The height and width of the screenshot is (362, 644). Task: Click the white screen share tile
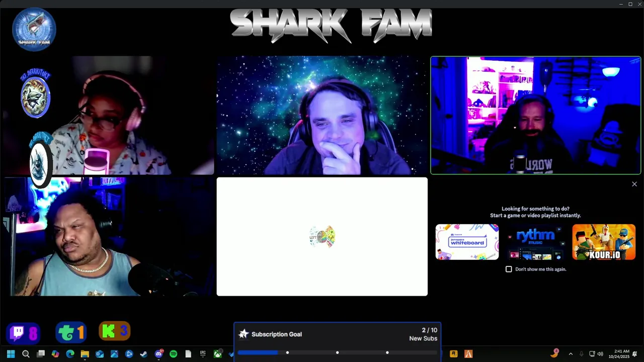pos(322,236)
